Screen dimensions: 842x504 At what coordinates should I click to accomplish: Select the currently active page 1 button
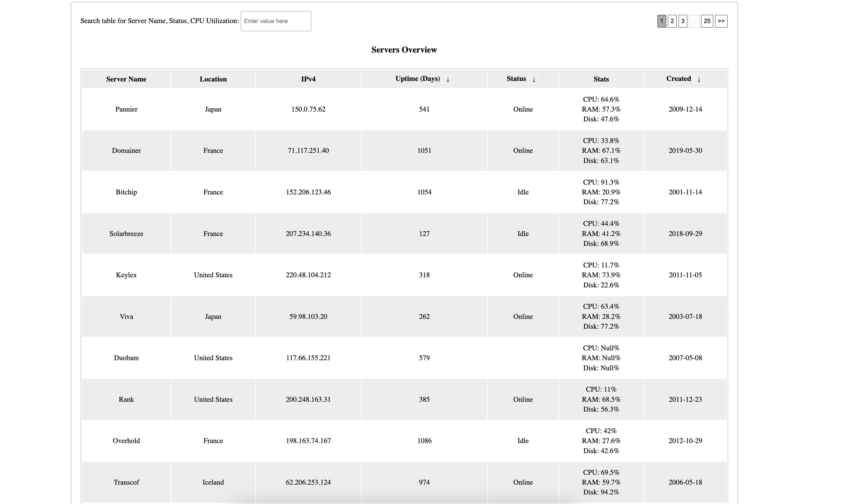click(661, 21)
